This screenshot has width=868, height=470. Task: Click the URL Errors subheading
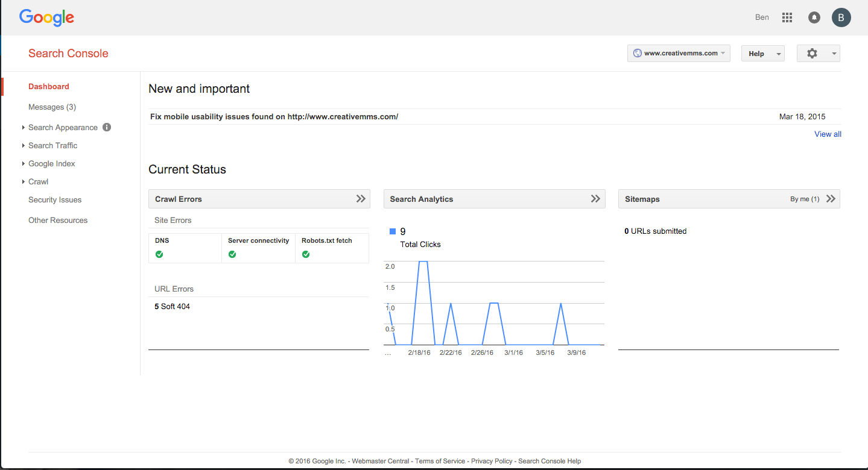pyautogui.click(x=174, y=289)
